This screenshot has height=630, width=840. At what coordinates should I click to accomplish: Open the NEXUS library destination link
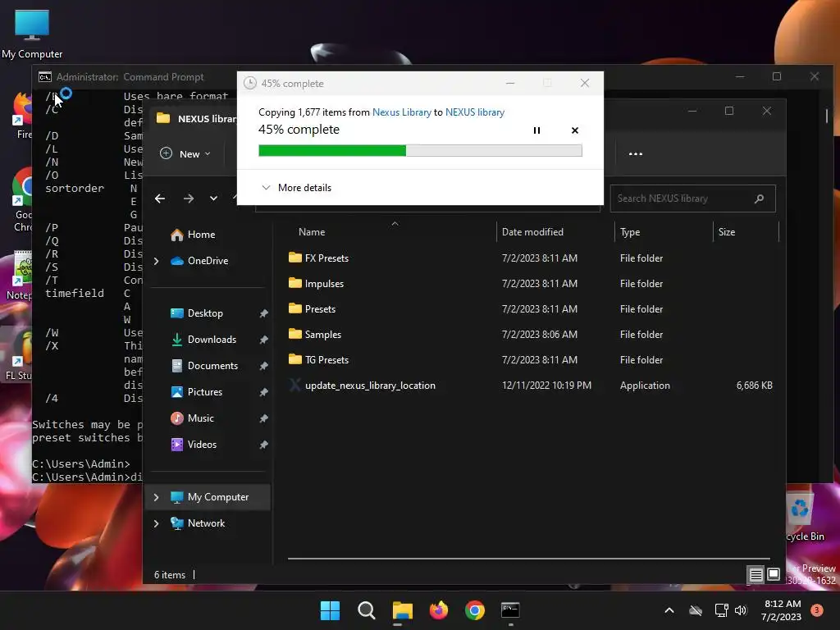pyautogui.click(x=475, y=112)
